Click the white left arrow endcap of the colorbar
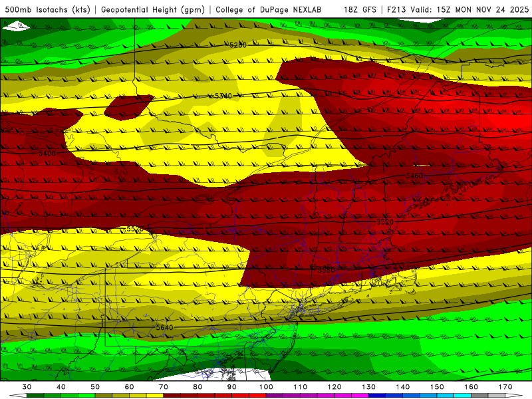The height and width of the screenshot is (399, 532). coord(18,396)
